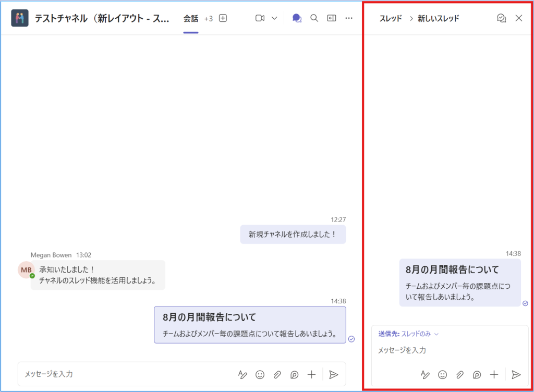
Task: Click the channel title テストチャネル
Action: tap(102, 18)
